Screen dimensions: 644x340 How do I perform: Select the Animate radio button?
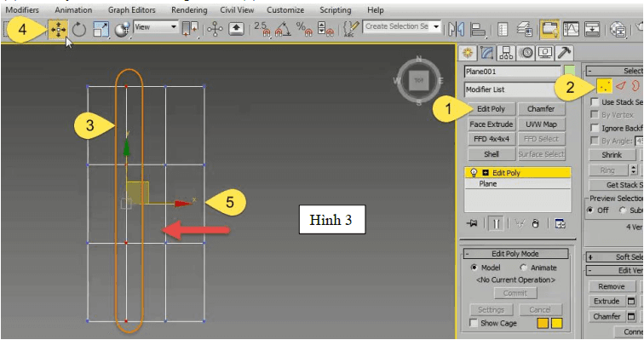(x=523, y=268)
